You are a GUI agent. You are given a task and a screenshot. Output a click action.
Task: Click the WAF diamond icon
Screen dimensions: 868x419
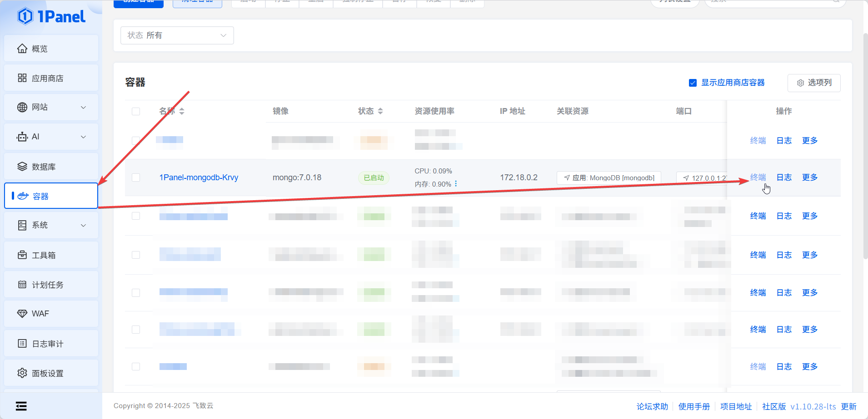(x=22, y=314)
